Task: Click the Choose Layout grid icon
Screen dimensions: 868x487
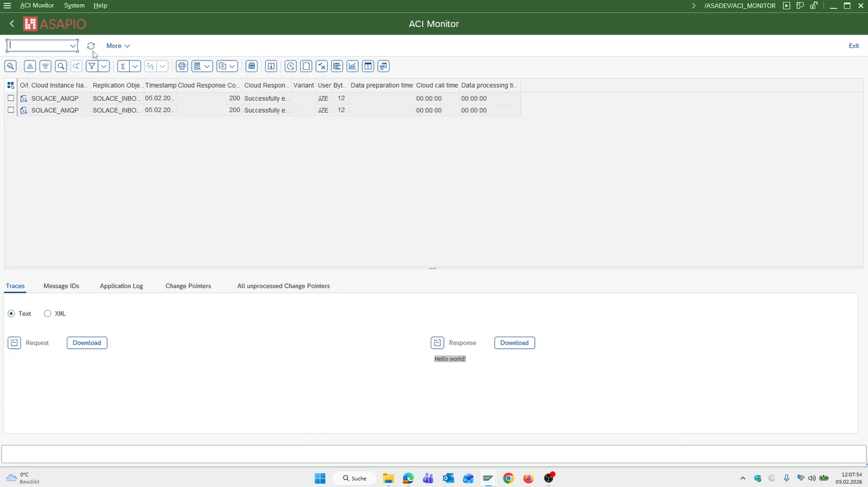Action: [x=251, y=66]
